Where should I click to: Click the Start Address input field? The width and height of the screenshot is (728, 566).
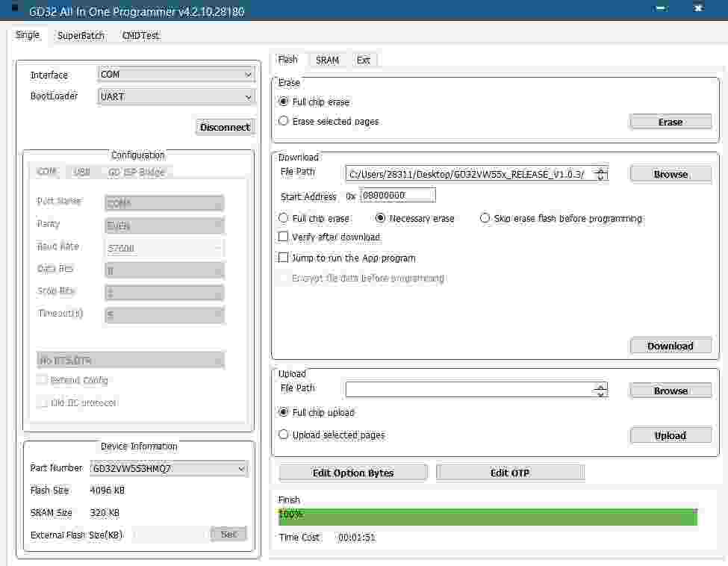pos(398,196)
